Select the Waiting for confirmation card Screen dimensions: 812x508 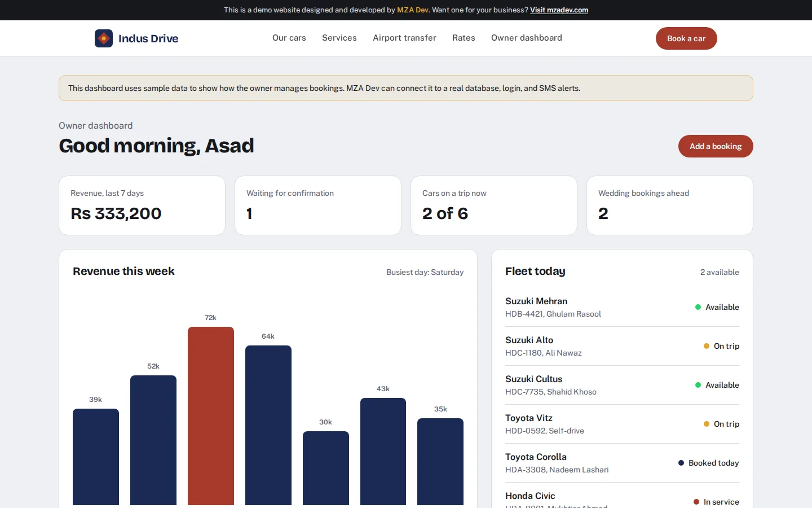(318, 205)
